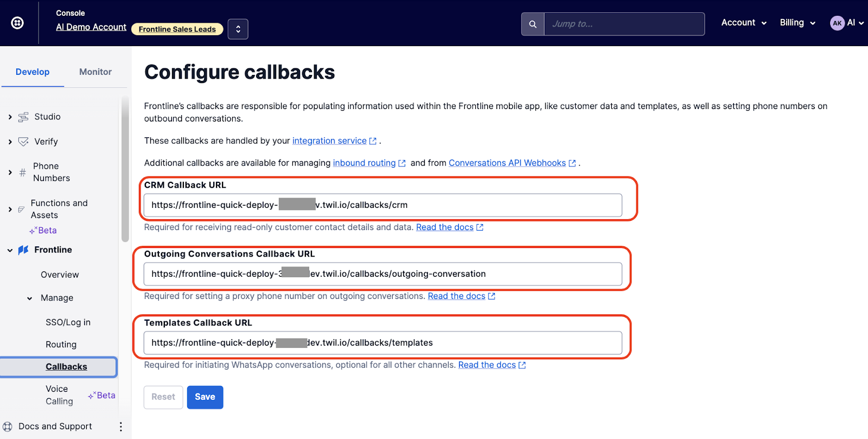868x439 pixels.
Task: Open Docs and Support
Action: pyautogui.click(x=55, y=427)
